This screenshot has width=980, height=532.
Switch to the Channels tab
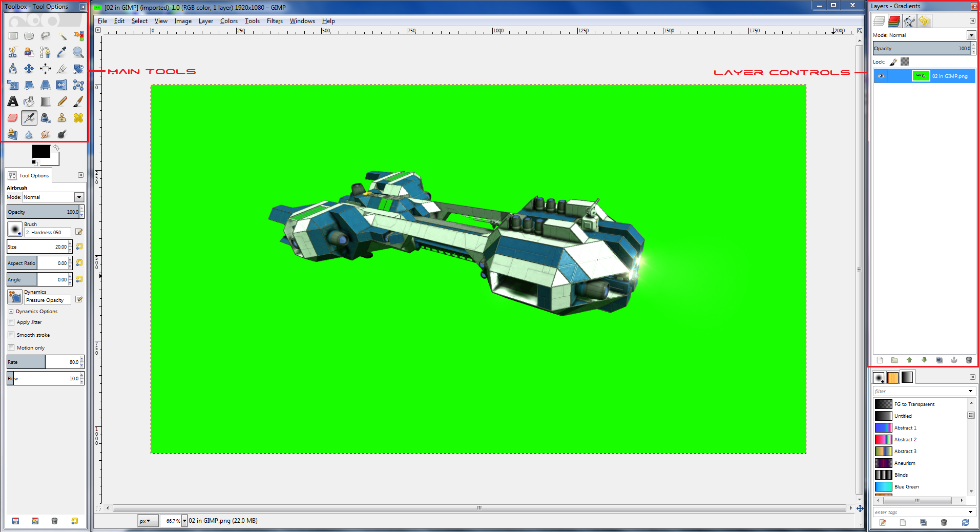click(x=894, y=21)
